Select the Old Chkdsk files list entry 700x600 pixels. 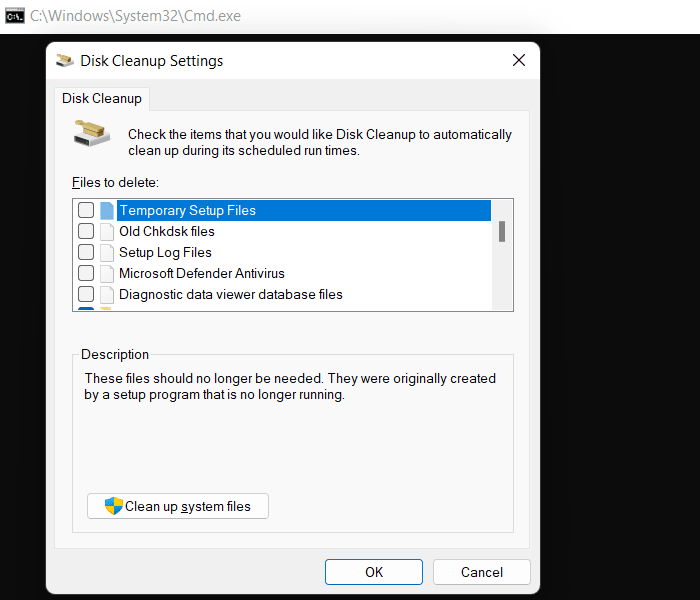point(166,232)
